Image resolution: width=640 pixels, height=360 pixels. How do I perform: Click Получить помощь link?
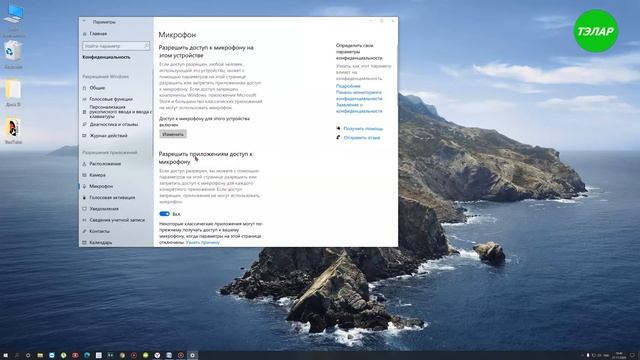(363, 129)
